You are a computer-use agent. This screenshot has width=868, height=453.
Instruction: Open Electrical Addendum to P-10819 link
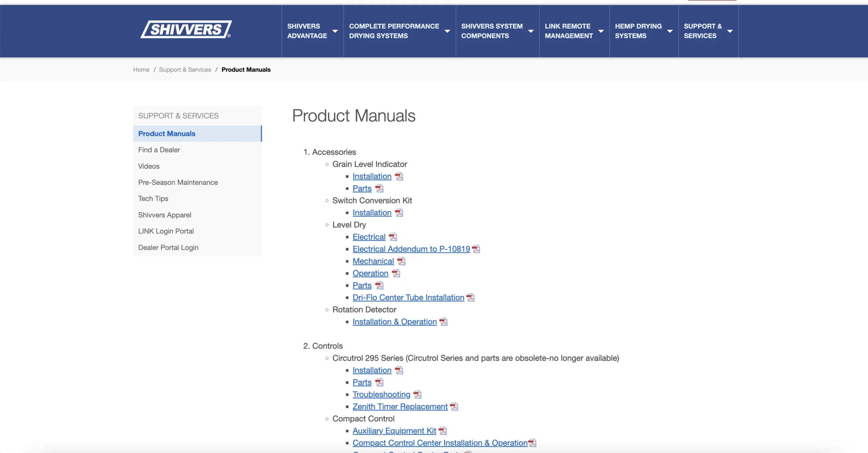point(411,249)
